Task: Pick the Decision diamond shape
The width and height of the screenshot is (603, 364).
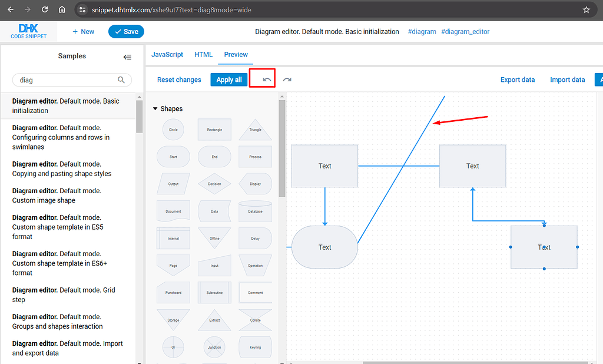Action: [214, 184]
